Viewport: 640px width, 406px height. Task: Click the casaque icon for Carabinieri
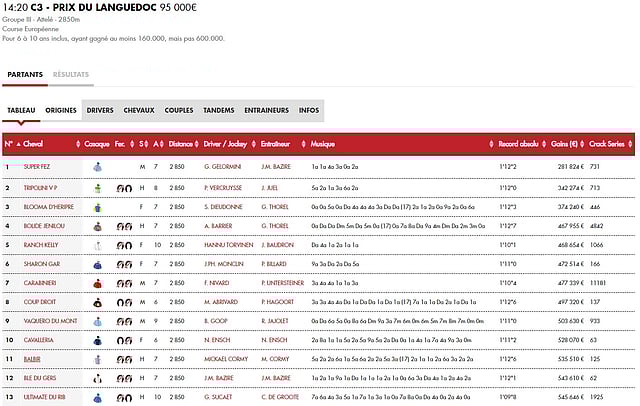tap(97, 283)
